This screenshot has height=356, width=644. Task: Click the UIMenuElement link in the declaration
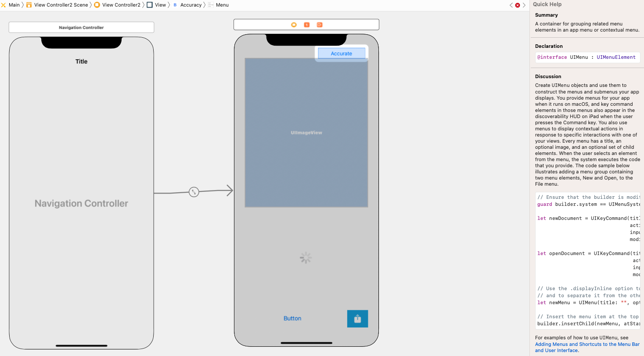[616, 57]
